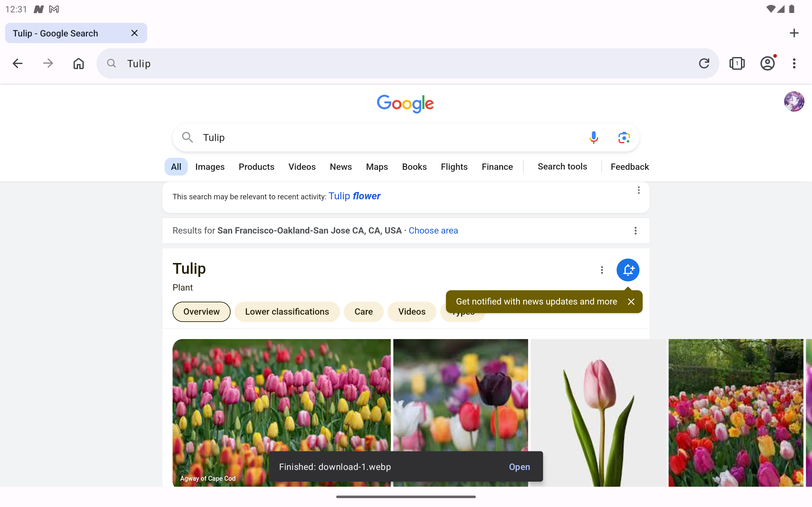Toggle Tulip notifications with bell button
This screenshot has height=507, width=812.
click(628, 270)
